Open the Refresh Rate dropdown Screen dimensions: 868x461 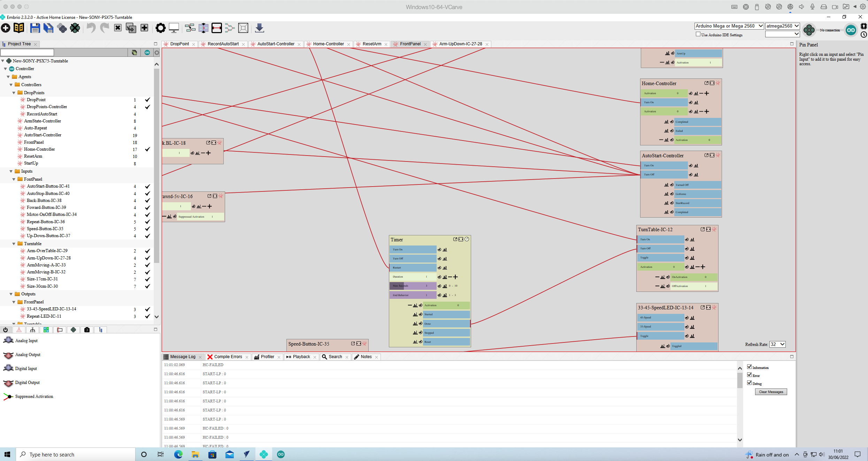777,344
